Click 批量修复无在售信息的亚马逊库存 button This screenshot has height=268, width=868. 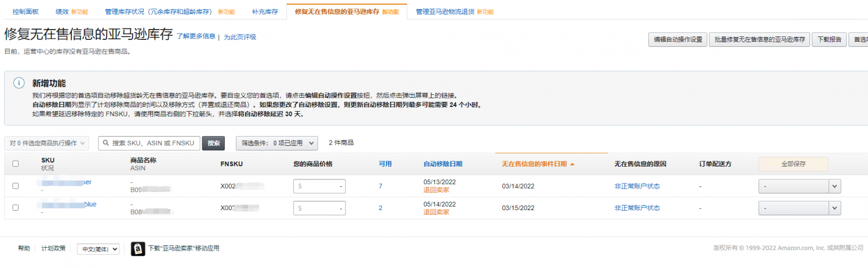click(760, 40)
